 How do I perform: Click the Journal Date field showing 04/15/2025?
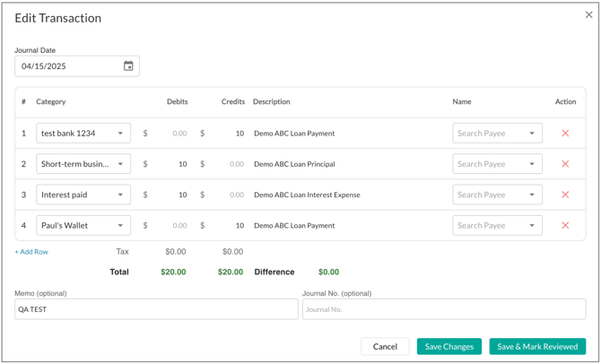pos(77,66)
